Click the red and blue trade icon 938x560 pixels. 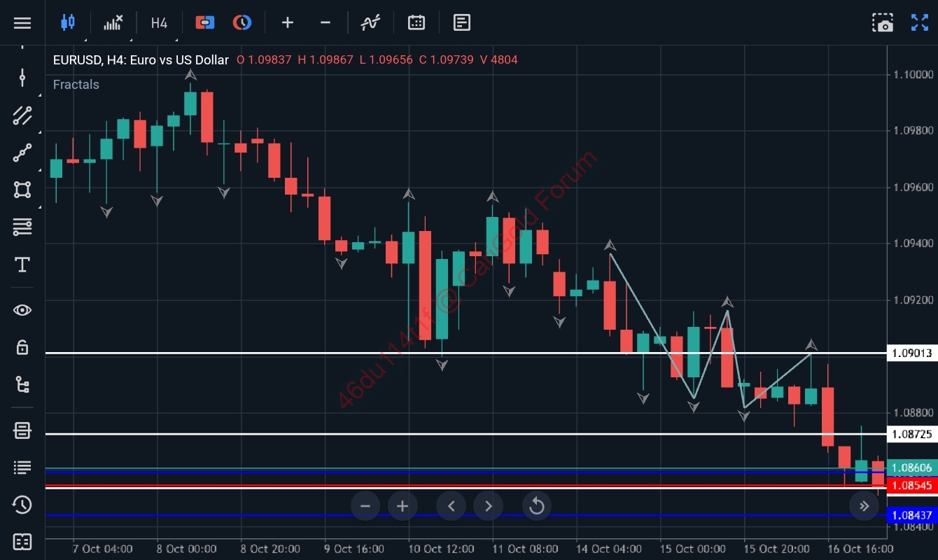coord(205,22)
